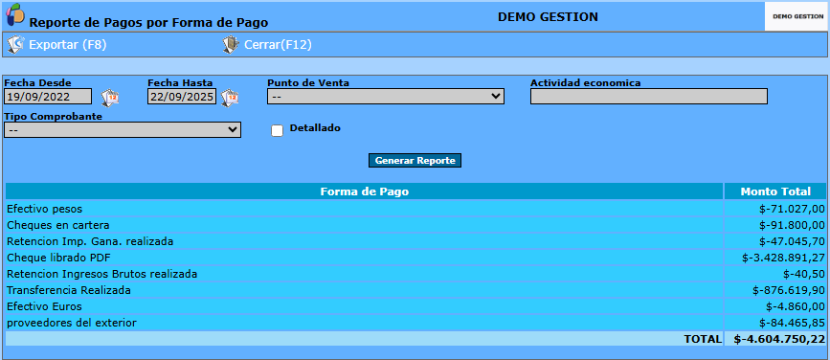Select the Efectivo Euros row

(416, 307)
